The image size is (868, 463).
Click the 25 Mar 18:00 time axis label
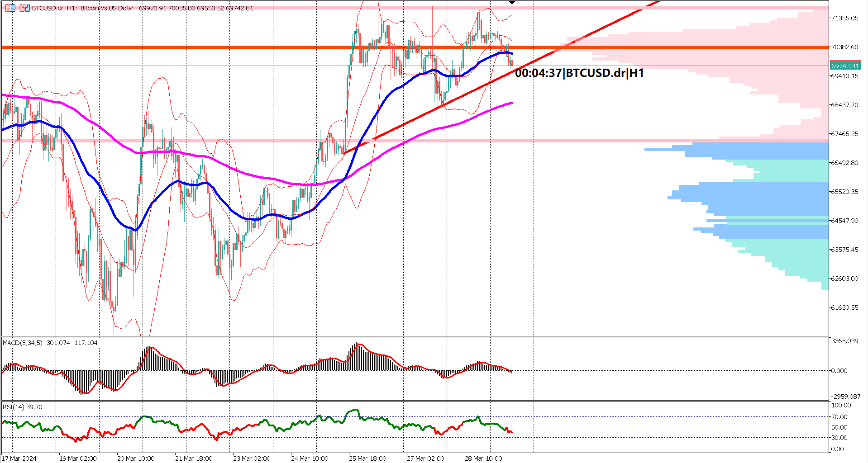pos(367,458)
